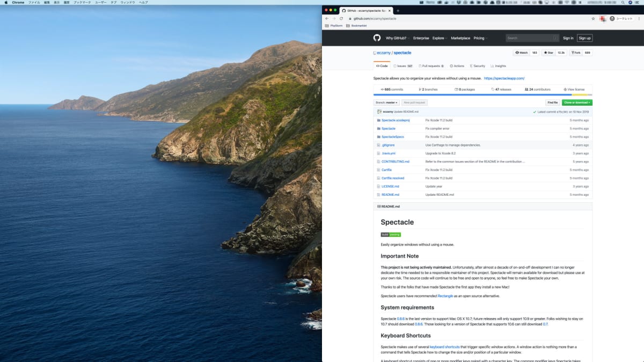
Task: Open Branch: master selector
Action: [386, 102]
